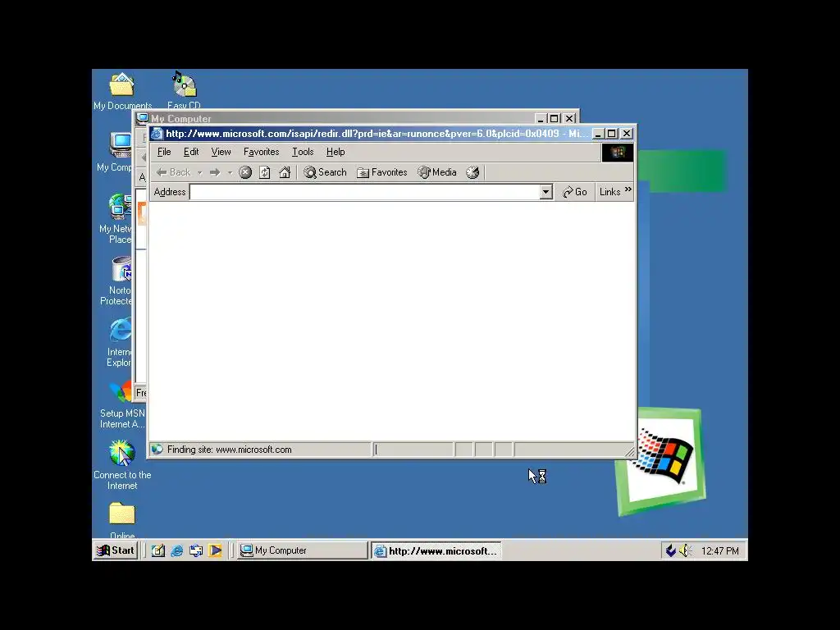Open the Start menu
This screenshot has width=840, height=630.
click(116, 550)
